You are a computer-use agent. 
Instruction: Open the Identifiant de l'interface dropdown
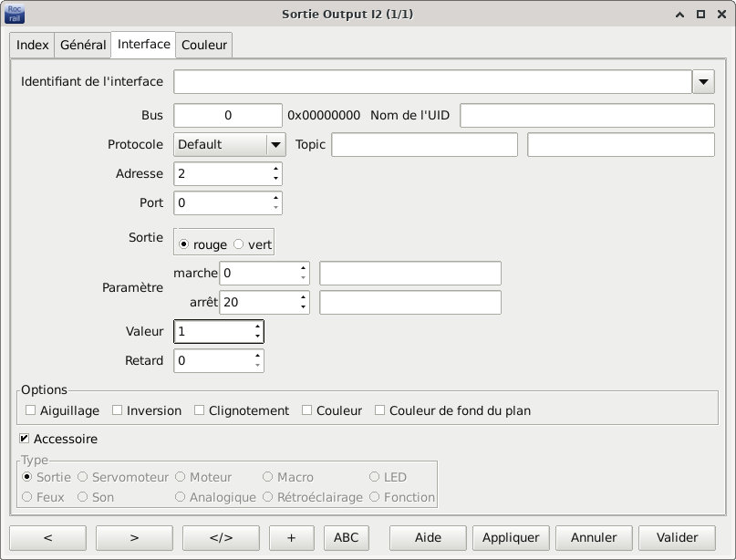pos(703,82)
